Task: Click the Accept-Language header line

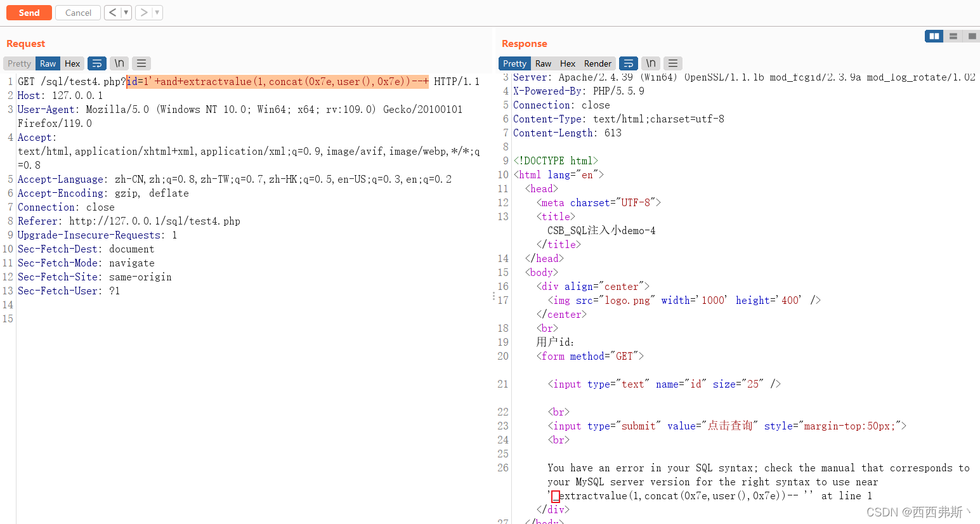Action: pyautogui.click(x=235, y=179)
